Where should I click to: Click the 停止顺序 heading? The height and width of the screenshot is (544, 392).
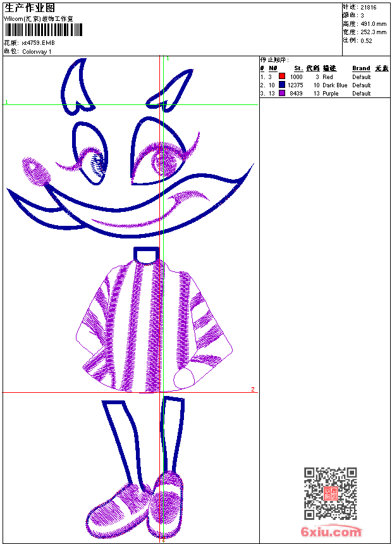tap(274, 60)
